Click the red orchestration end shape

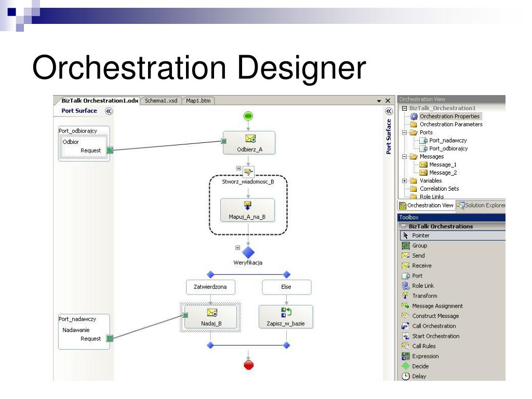pos(249,365)
